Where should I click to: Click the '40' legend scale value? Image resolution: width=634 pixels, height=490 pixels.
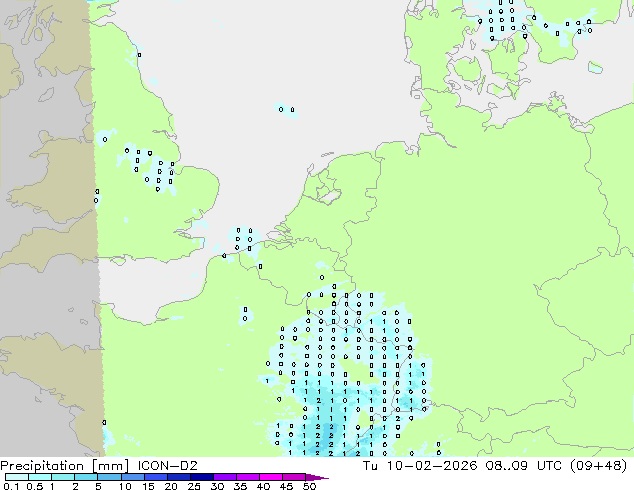tap(263, 486)
